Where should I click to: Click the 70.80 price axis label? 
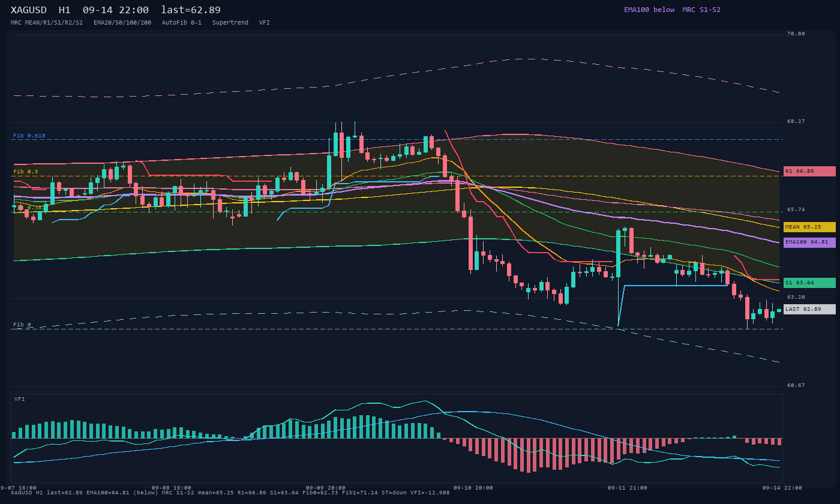[x=796, y=34]
